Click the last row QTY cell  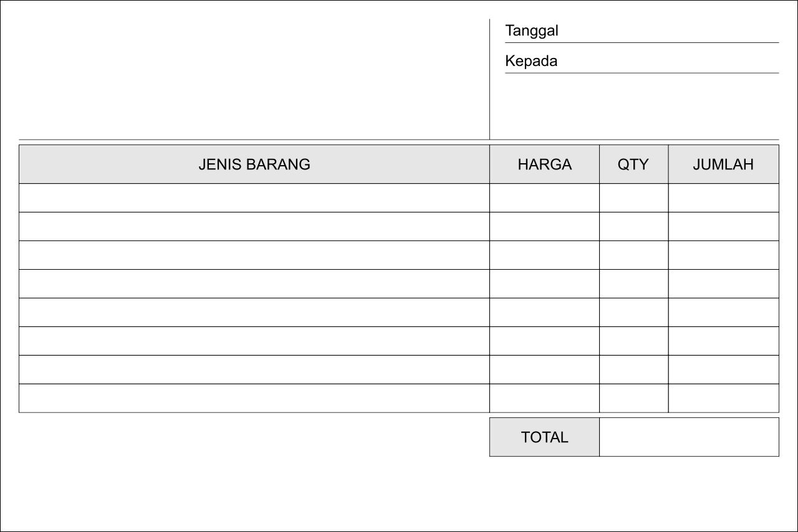633,399
